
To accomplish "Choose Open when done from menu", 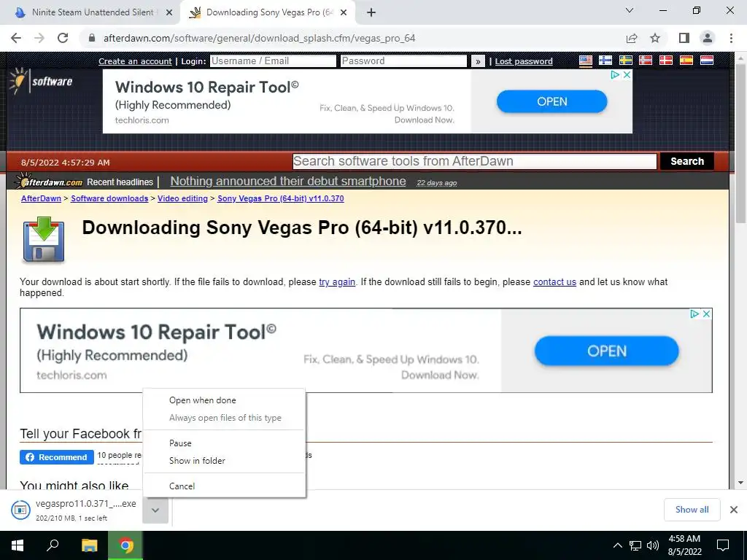I will (225, 400).
